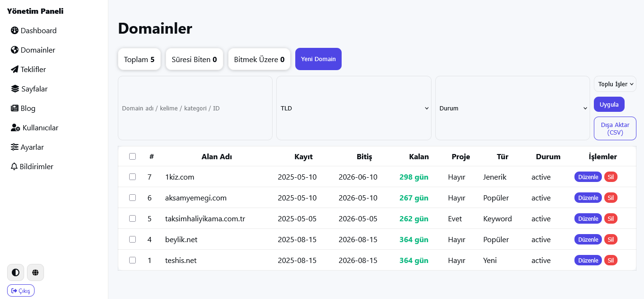The image size is (644, 299).
Task: Click the Yeni Domain button
Action: coord(318,59)
